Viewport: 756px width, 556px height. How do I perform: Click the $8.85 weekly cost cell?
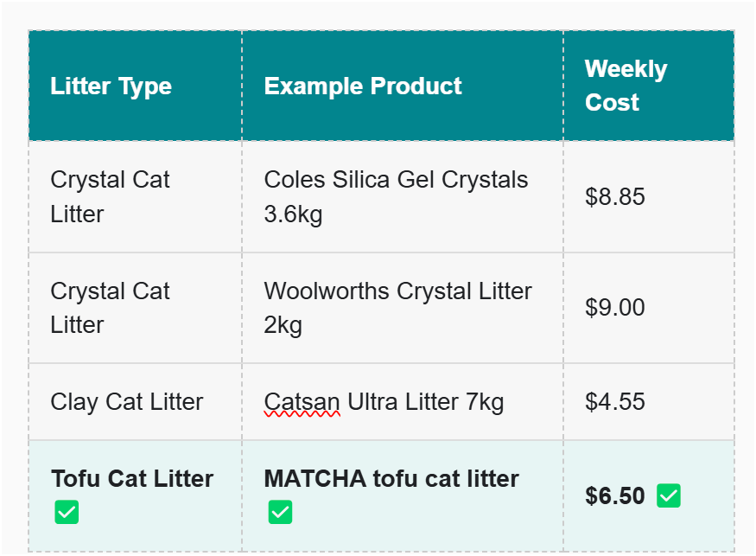tap(615, 197)
